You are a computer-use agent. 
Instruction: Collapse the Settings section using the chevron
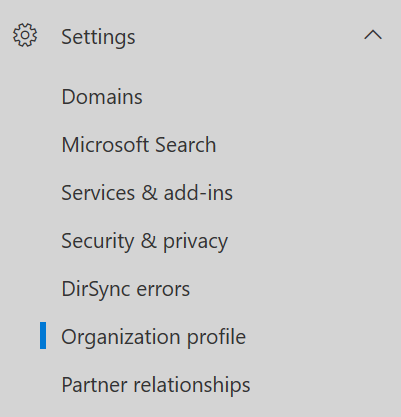(x=373, y=35)
